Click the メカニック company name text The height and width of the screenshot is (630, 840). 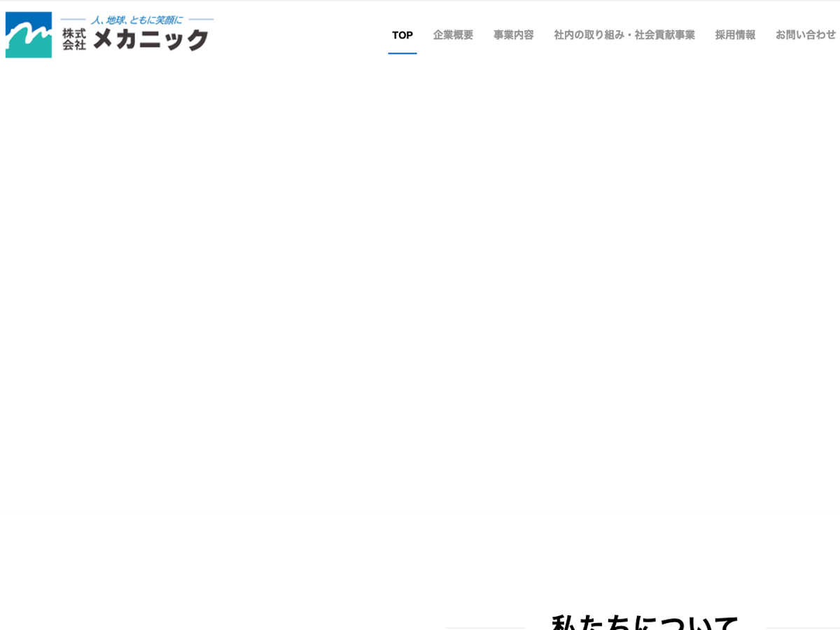pyautogui.click(x=150, y=39)
